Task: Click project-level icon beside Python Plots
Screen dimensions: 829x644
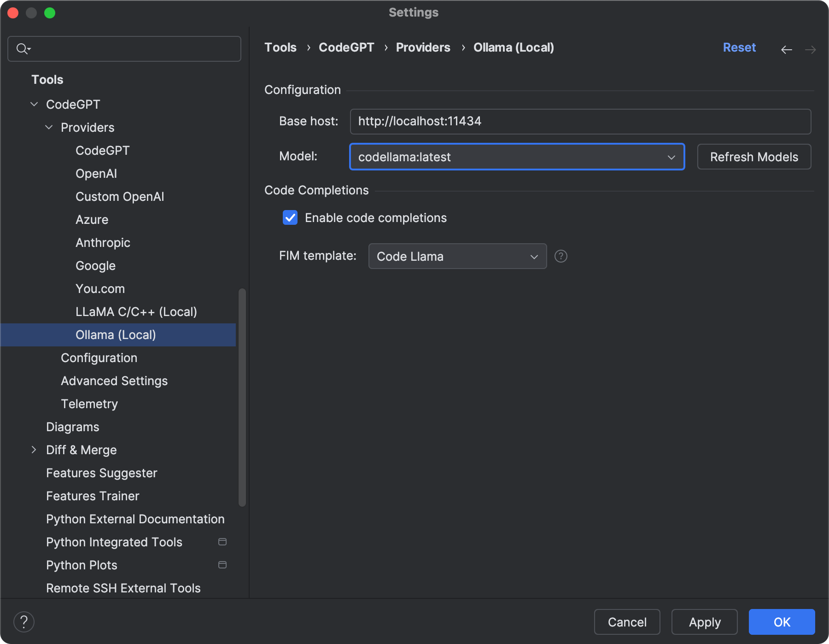Action: 222,565
